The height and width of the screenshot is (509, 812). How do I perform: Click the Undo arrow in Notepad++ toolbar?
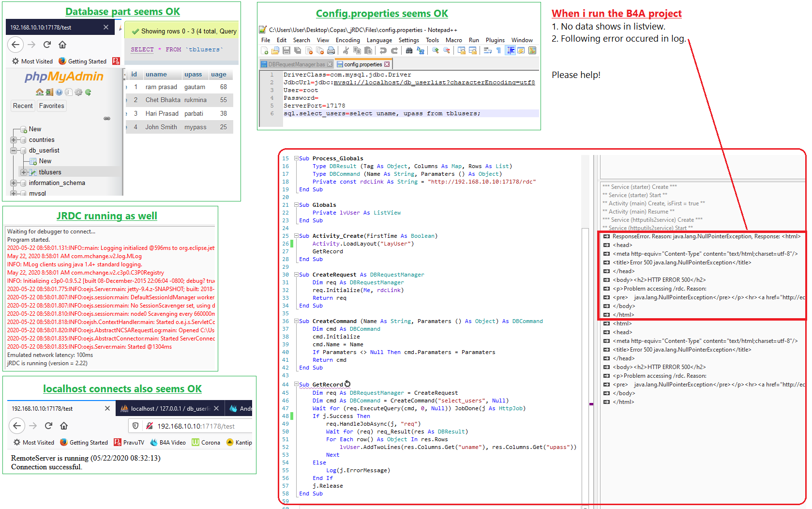click(383, 50)
